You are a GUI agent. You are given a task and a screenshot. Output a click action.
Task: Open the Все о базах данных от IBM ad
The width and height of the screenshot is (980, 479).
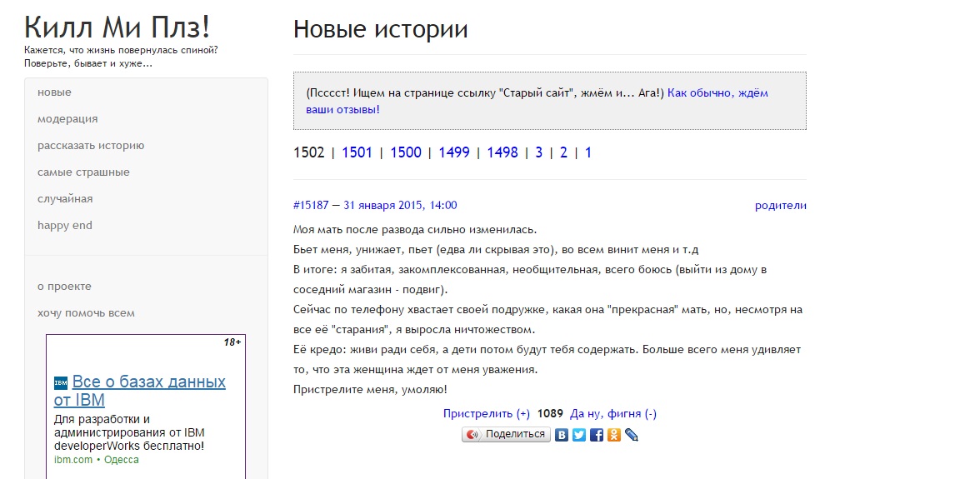point(140,391)
